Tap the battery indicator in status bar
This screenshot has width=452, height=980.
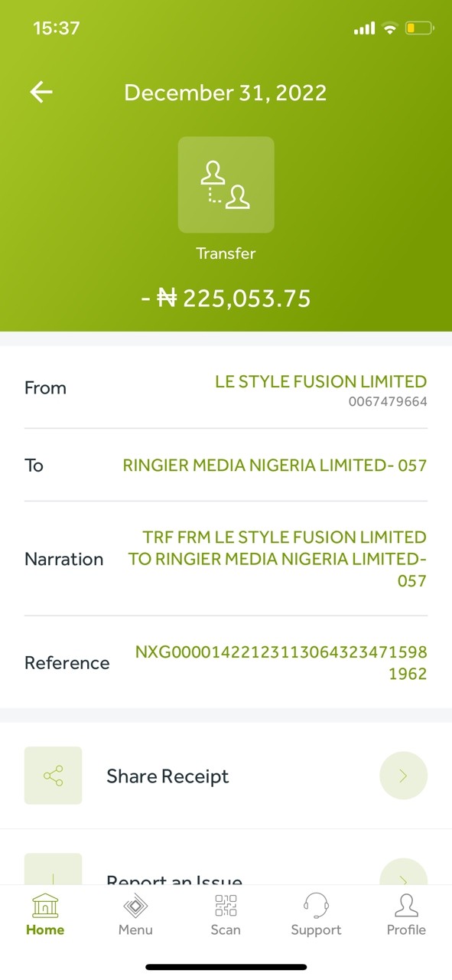point(419,28)
